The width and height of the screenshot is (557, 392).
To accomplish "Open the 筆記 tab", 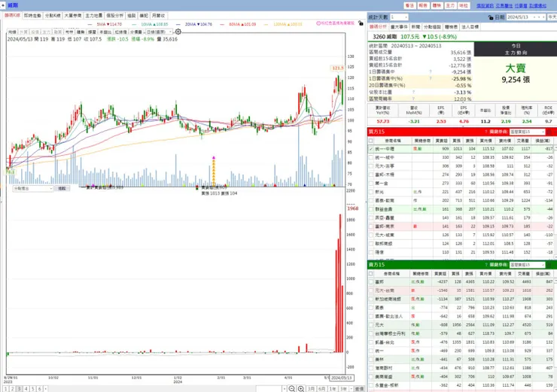I will point(144,16).
